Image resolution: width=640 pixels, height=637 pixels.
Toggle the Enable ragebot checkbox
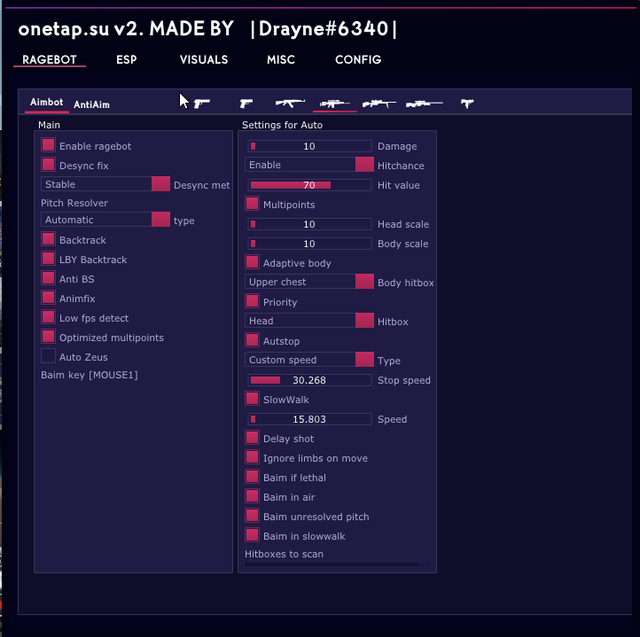tap(48, 146)
